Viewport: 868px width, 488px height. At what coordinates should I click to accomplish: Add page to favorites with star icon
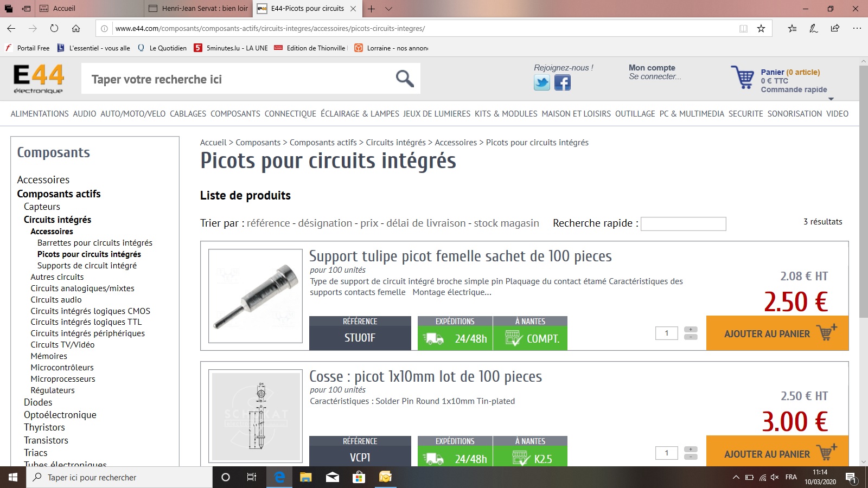click(761, 29)
